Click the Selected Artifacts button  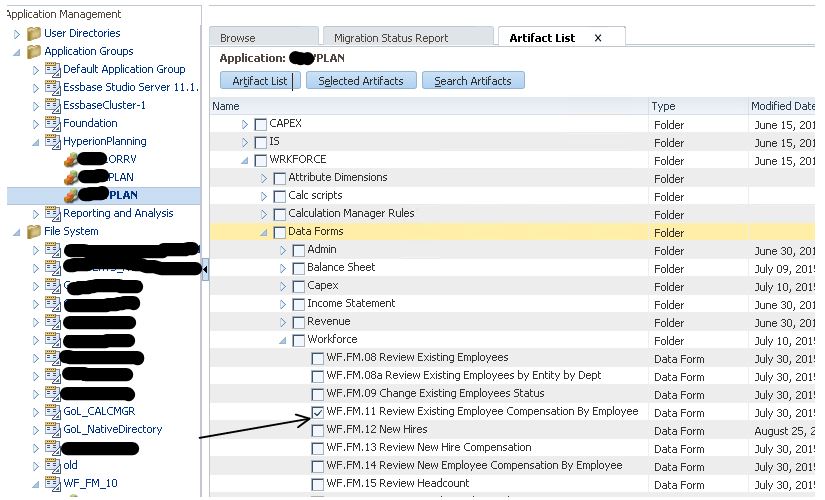click(x=361, y=81)
